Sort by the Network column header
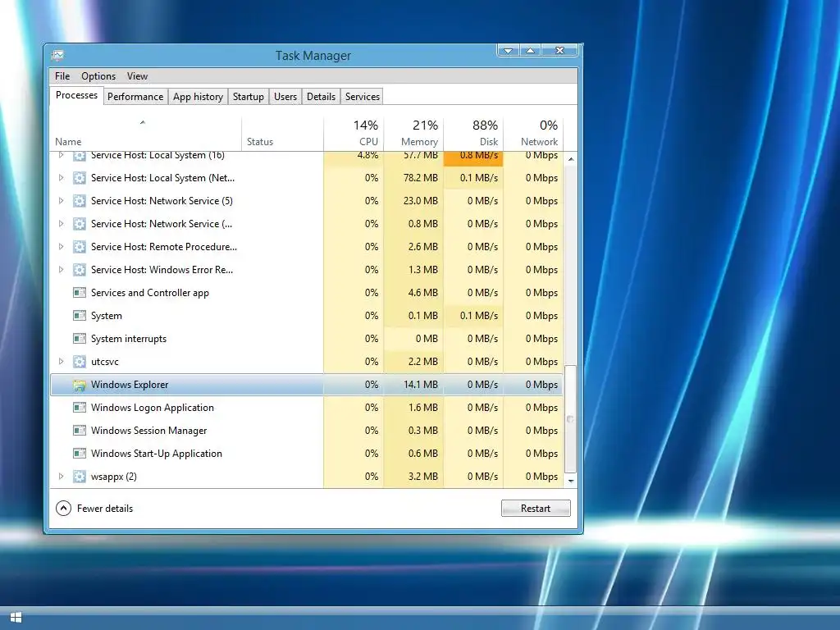840x630 pixels. [x=533, y=134]
